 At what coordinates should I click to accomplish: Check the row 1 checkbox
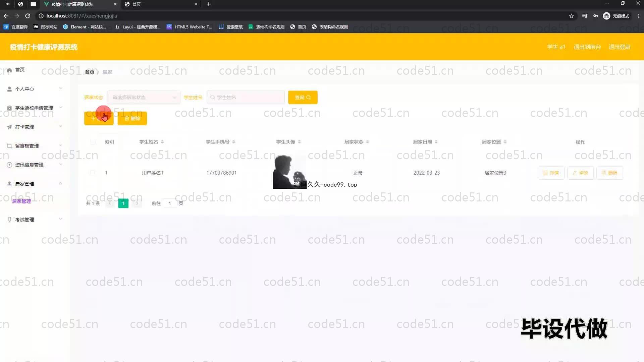click(92, 173)
